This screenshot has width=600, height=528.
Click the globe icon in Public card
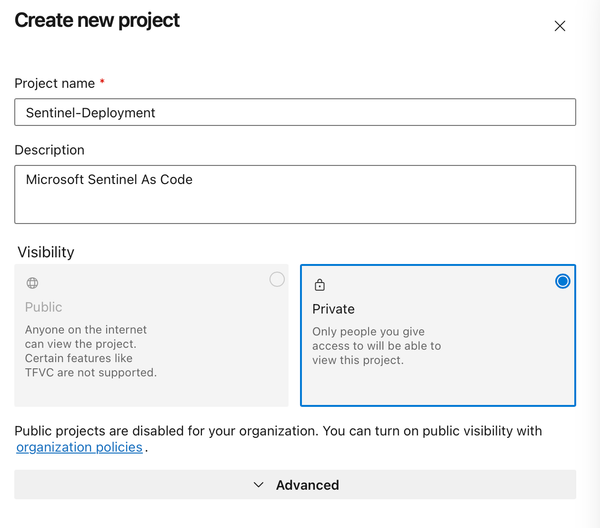[x=32, y=283]
